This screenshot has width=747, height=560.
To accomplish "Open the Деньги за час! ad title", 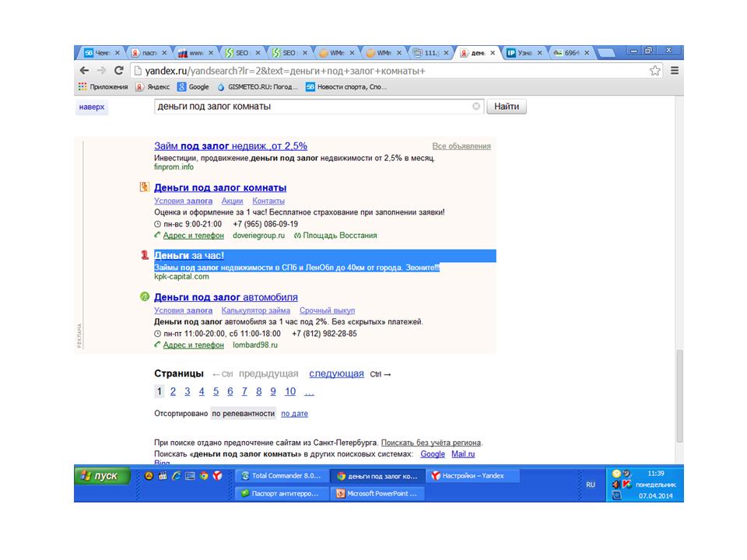I will pyautogui.click(x=189, y=256).
